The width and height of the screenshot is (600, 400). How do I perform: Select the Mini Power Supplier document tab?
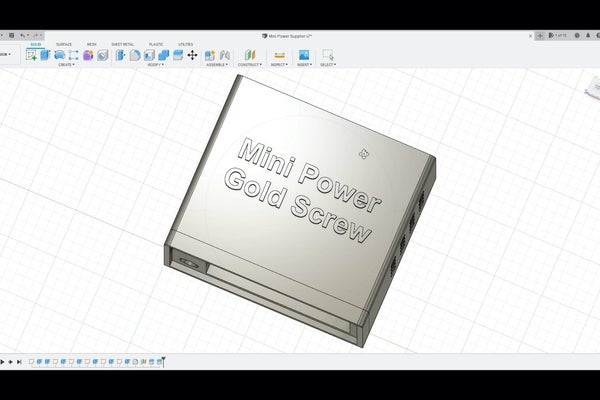(287, 36)
